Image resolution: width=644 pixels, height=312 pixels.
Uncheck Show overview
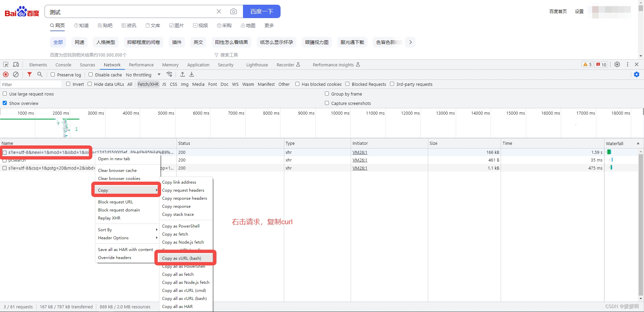coord(5,103)
